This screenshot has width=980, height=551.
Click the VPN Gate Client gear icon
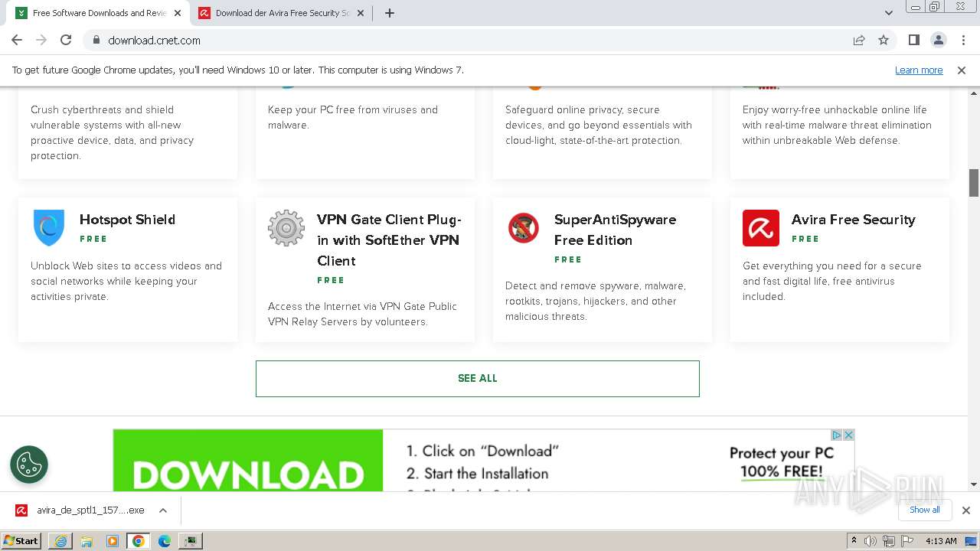(x=286, y=228)
